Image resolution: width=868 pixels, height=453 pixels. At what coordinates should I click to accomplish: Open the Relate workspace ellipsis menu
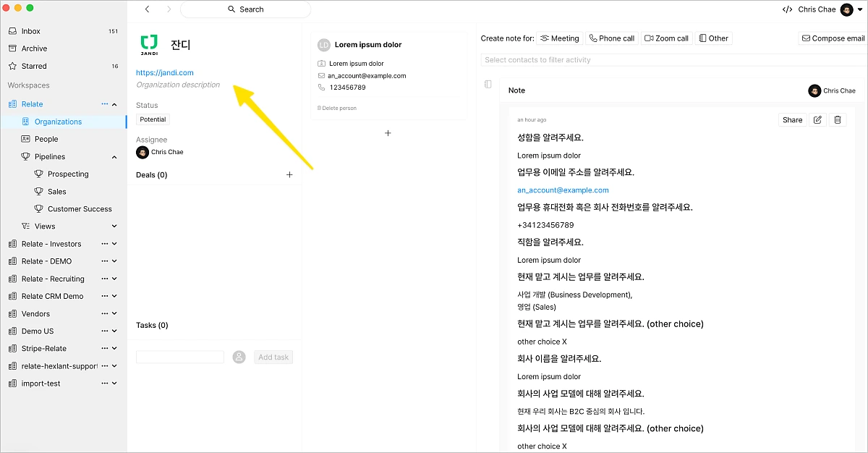(x=105, y=104)
